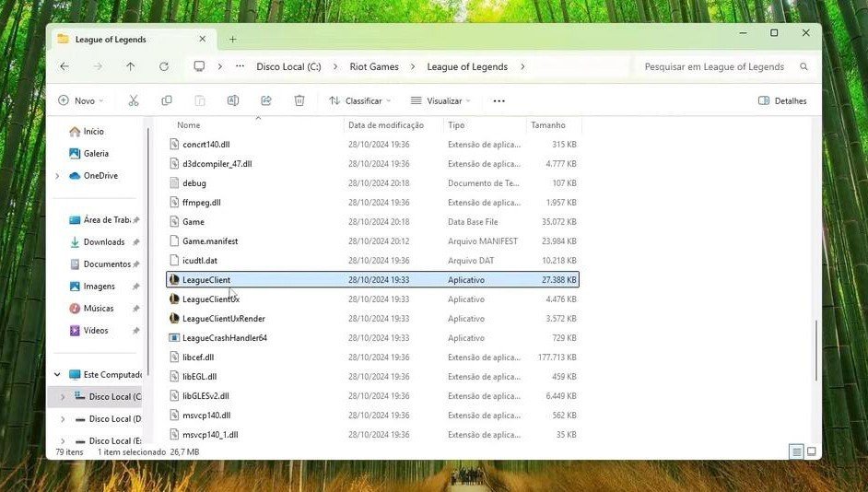Sort by Data de modificação column

[x=386, y=125]
